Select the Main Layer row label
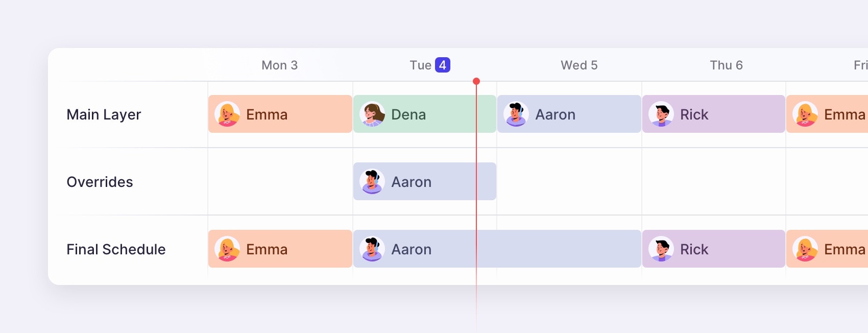Viewport: 868px width, 333px height. (x=104, y=114)
